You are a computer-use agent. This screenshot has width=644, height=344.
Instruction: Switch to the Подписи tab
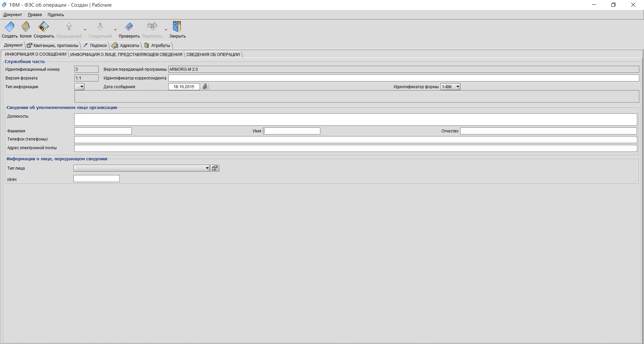[95, 46]
